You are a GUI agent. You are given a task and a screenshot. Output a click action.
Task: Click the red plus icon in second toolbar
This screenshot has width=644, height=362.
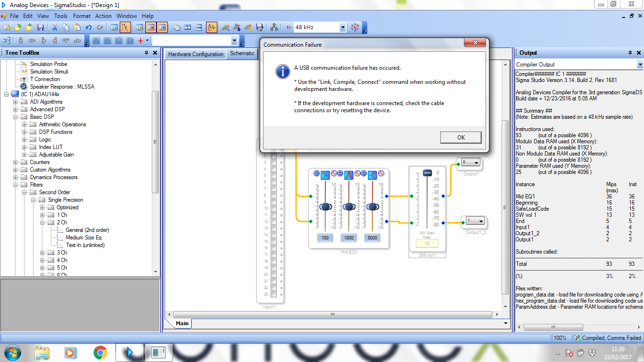pos(140,41)
